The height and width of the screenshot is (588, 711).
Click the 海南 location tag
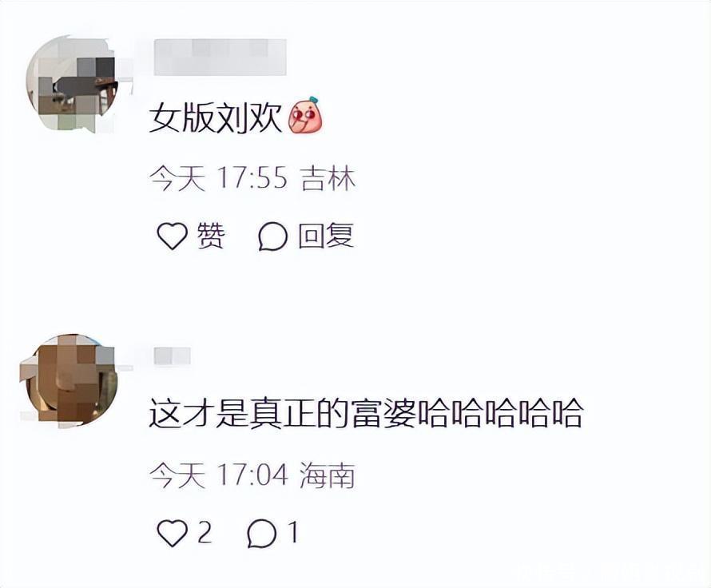pyautogui.click(x=327, y=475)
